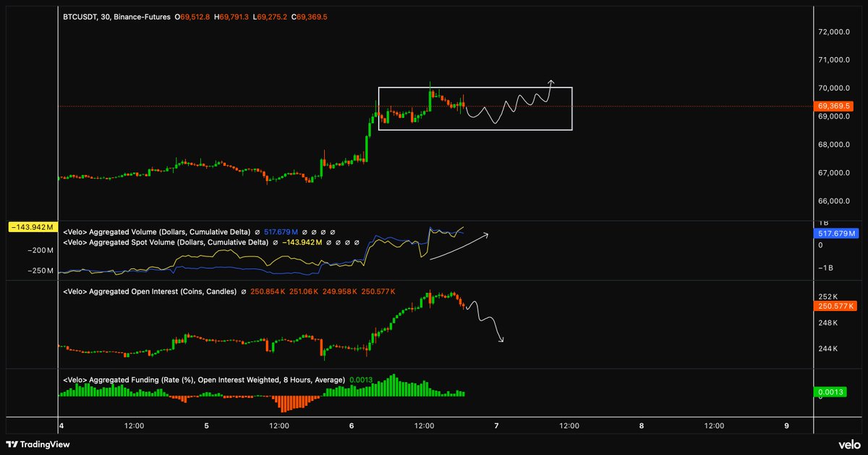Click the yellow −143.942 M left axis label
The width and height of the screenshot is (868, 455).
31,227
